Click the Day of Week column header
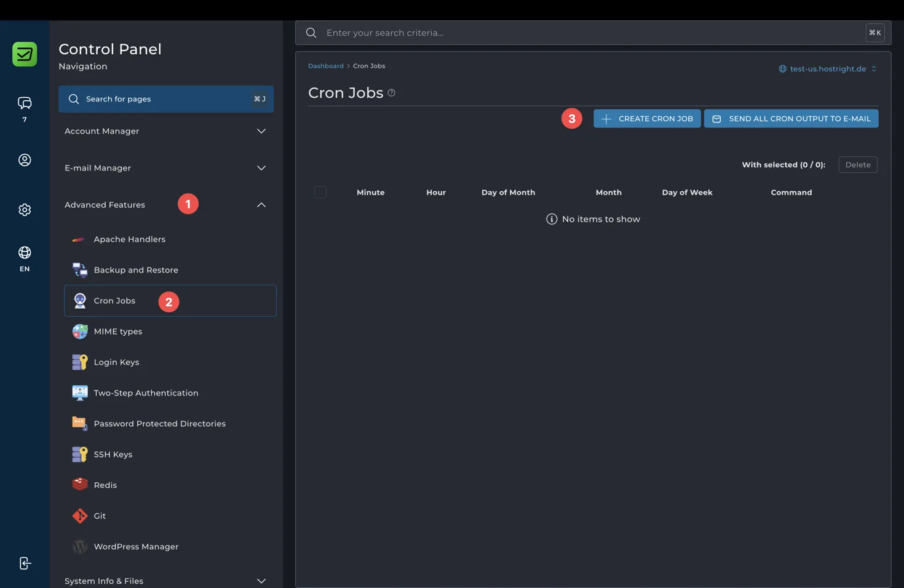This screenshot has width=904, height=588. tap(687, 193)
